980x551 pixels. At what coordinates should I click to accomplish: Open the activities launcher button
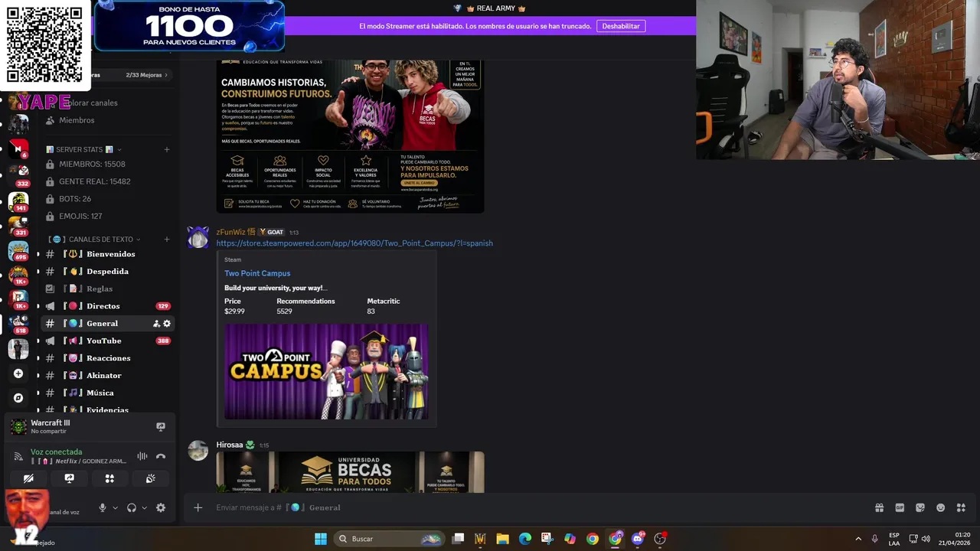pyautogui.click(x=109, y=478)
